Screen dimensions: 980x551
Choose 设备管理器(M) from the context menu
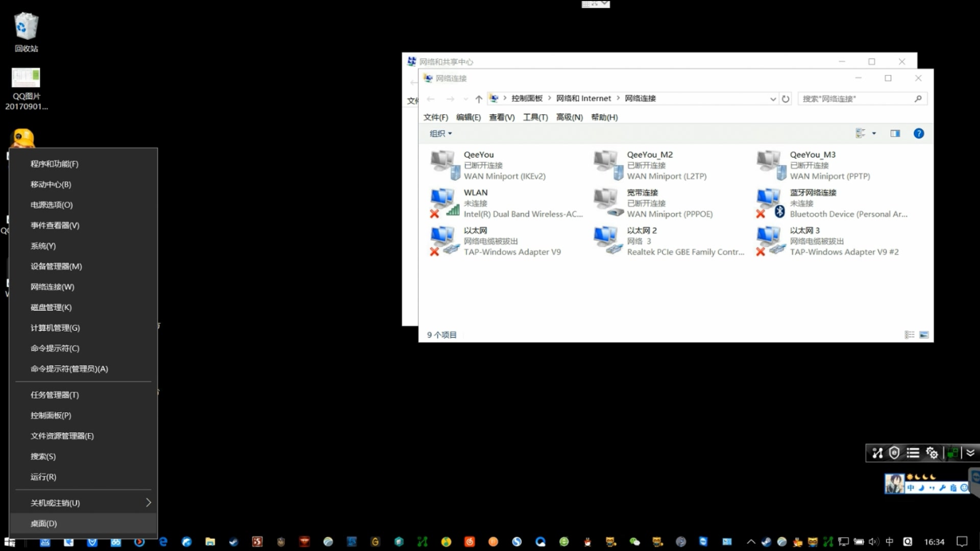(x=56, y=266)
